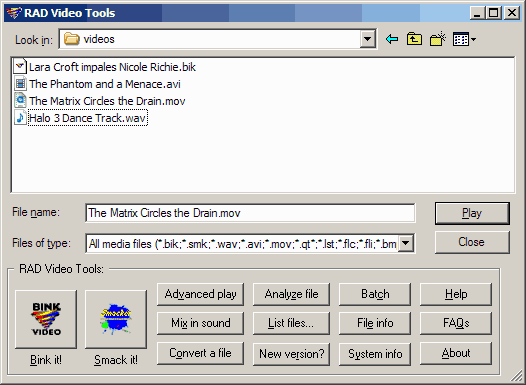Image resolution: width=526 pixels, height=385 pixels.
Task: Select The Matrix Circles the Drain.mov
Action: coord(107,101)
